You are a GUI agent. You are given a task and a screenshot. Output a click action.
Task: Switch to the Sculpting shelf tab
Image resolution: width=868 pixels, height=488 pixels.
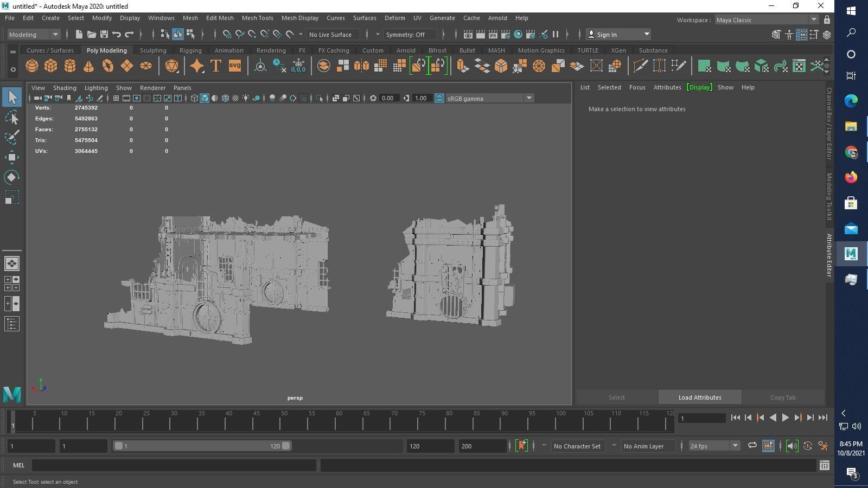coord(153,50)
